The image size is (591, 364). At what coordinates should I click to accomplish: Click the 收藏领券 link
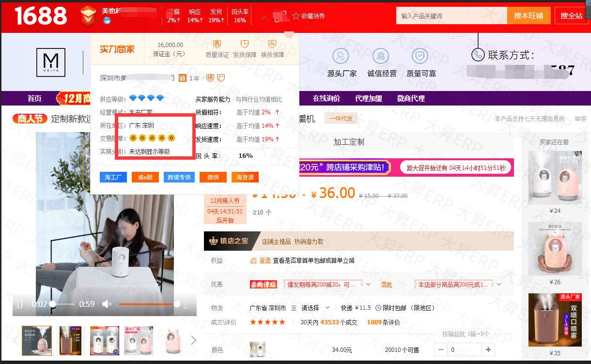pyautogui.click(x=313, y=16)
